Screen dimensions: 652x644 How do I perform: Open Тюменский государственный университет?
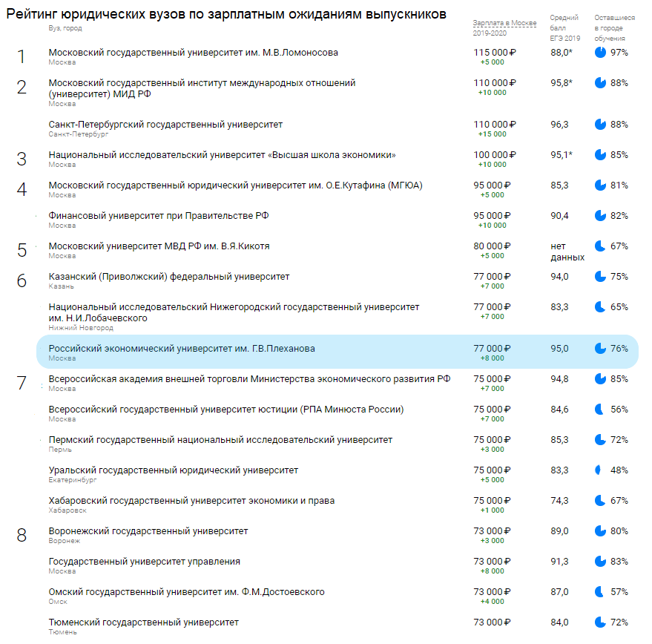[x=143, y=622]
